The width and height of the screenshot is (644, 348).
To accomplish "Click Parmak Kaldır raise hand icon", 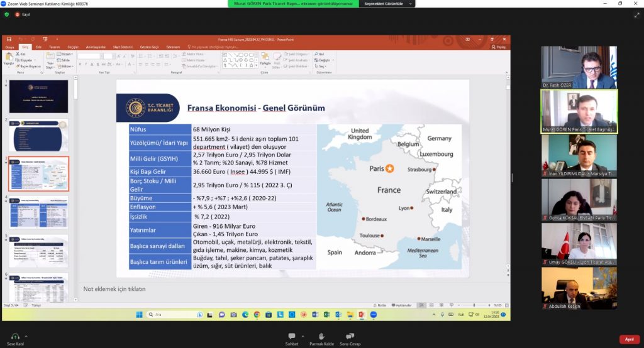I will (321, 336).
